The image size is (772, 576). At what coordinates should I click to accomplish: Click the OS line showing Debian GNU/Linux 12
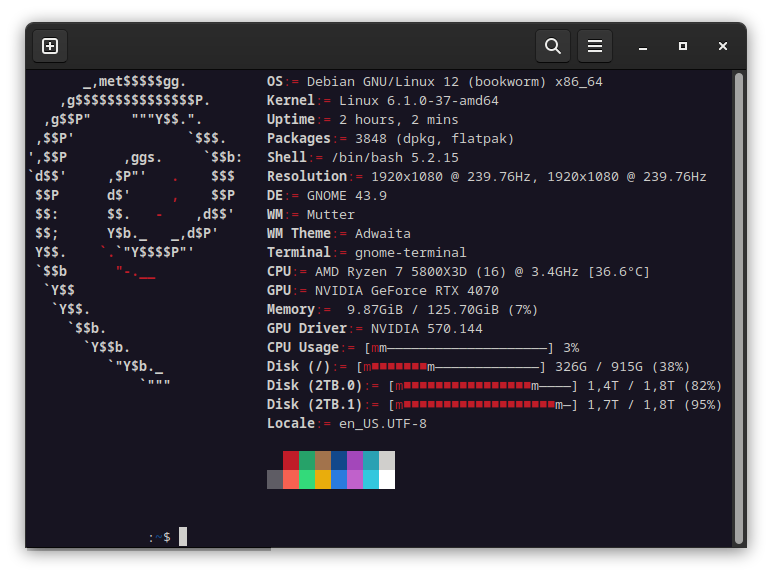point(435,82)
